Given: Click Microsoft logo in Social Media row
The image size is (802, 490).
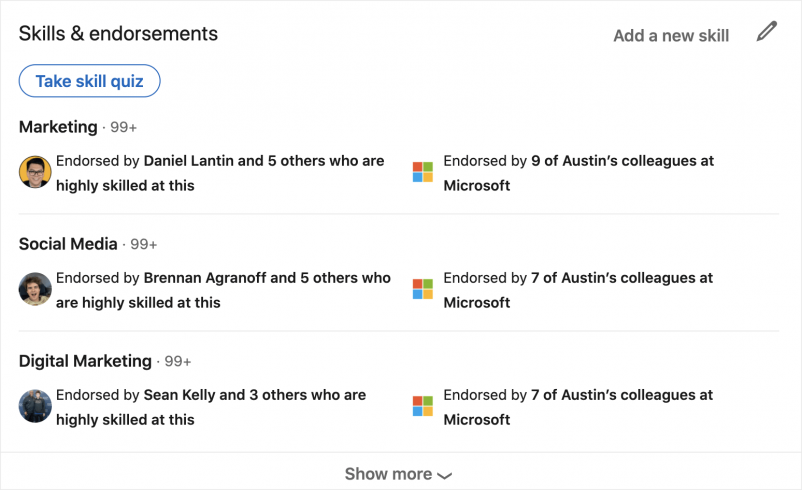Looking at the screenshot, I should coord(423,289).
